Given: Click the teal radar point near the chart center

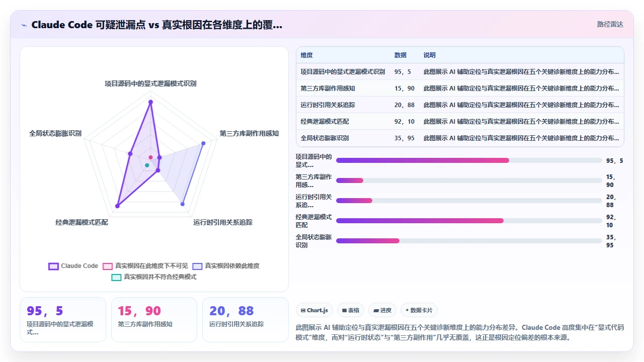Looking at the screenshot, I should coord(147,165).
